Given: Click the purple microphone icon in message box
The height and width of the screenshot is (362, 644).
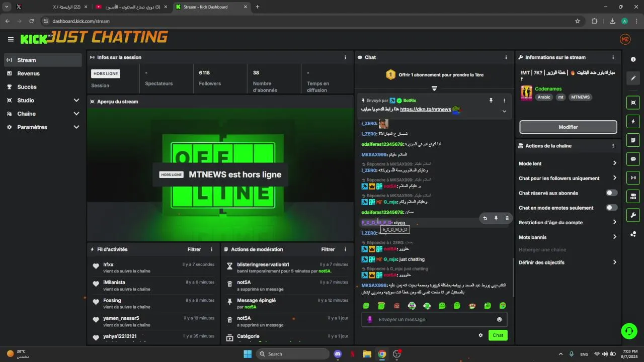Looking at the screenshot, I should pyautogui.click(x=370, y=319).
